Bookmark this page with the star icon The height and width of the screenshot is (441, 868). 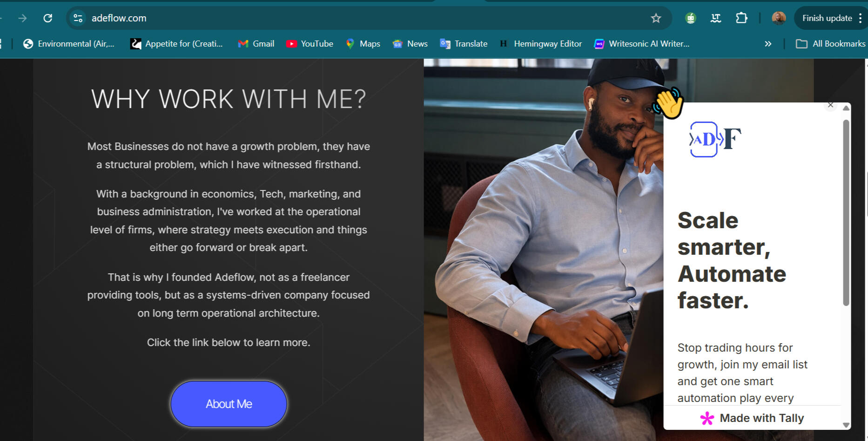pos(656,18)
